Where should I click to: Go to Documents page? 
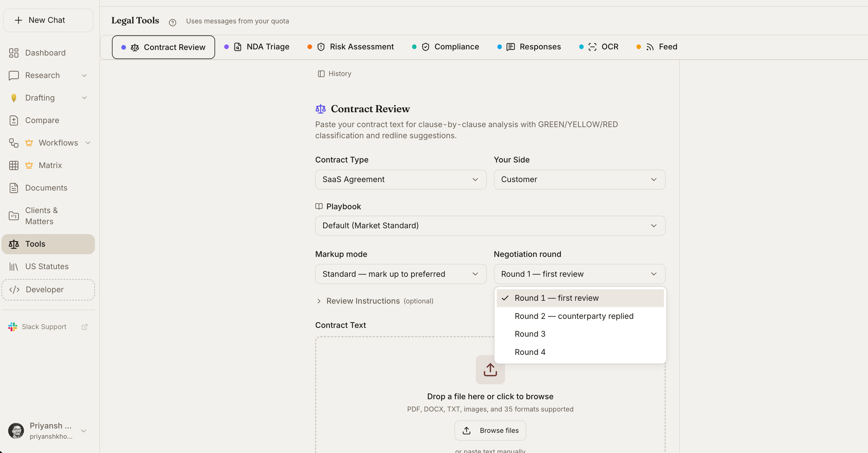(x=48, y=188)
